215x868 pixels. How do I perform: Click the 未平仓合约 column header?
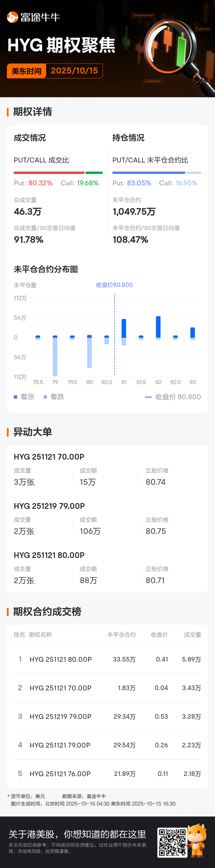[121, 635]
